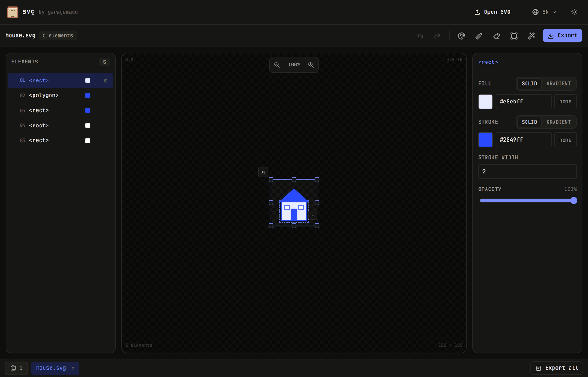This screenshot has height=377, width=588.
Task: Set stroke to none
Action: (x=565, y=140)
